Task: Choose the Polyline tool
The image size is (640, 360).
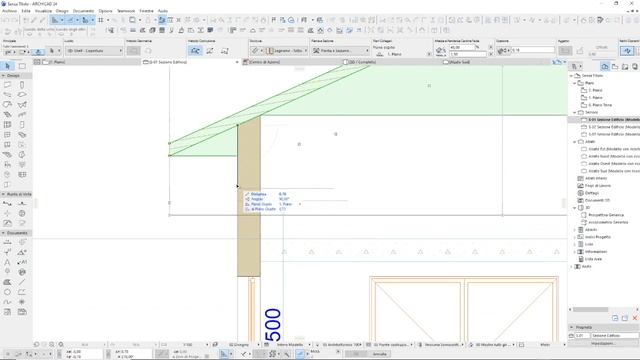Action: point(22,292)
